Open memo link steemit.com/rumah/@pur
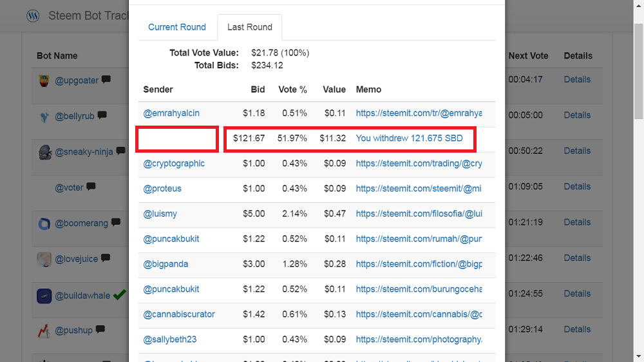This screenshot has height=362, width=644. coord(419,239)
